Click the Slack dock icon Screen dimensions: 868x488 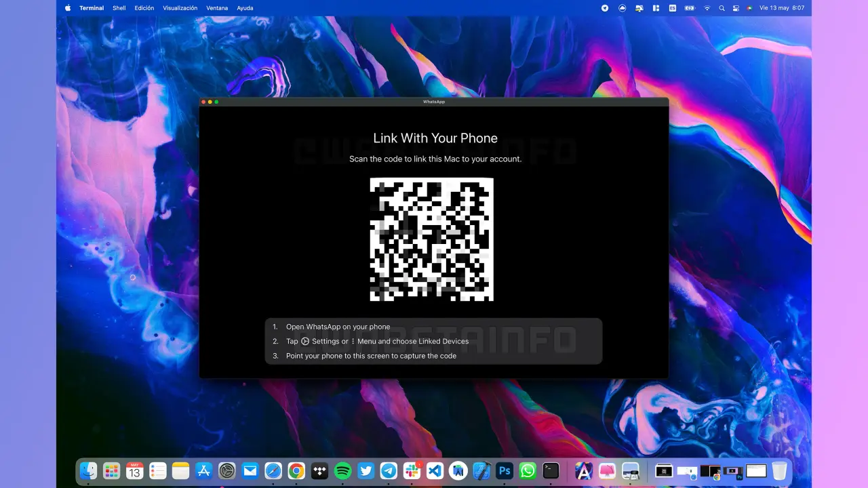[x=412, y=470]
